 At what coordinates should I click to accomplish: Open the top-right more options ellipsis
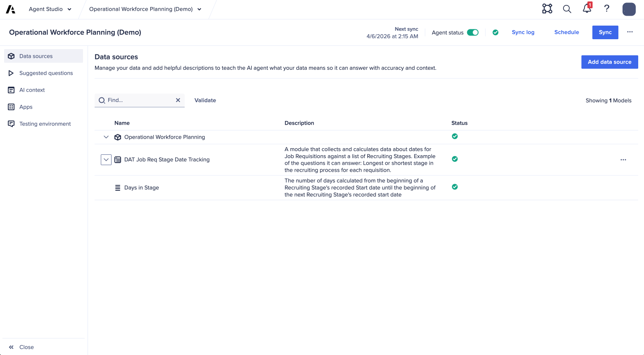coord(630,32)
